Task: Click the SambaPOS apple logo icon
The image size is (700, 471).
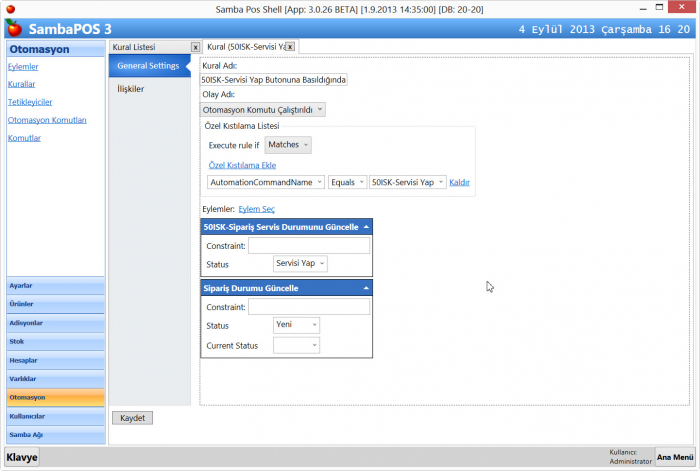Action: point(13,28)
